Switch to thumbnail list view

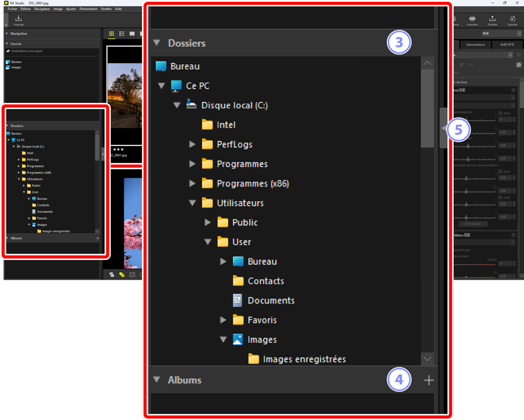122,34
